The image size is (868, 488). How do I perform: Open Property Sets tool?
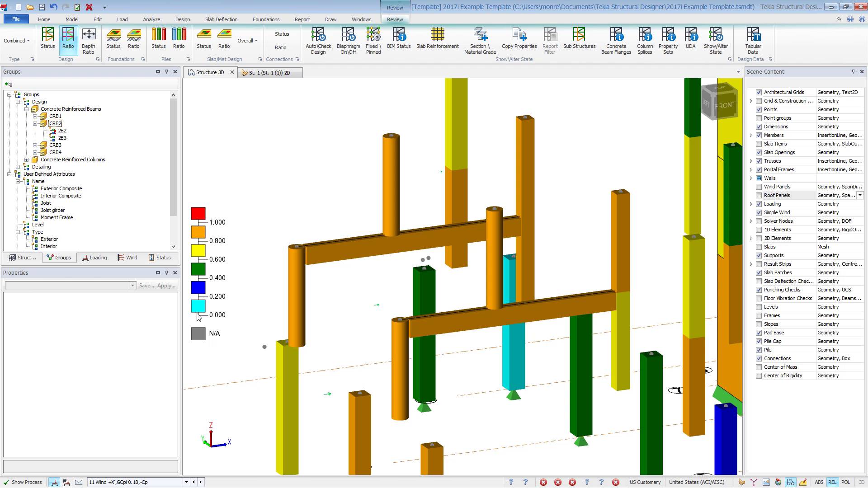[x=668, y=41]
